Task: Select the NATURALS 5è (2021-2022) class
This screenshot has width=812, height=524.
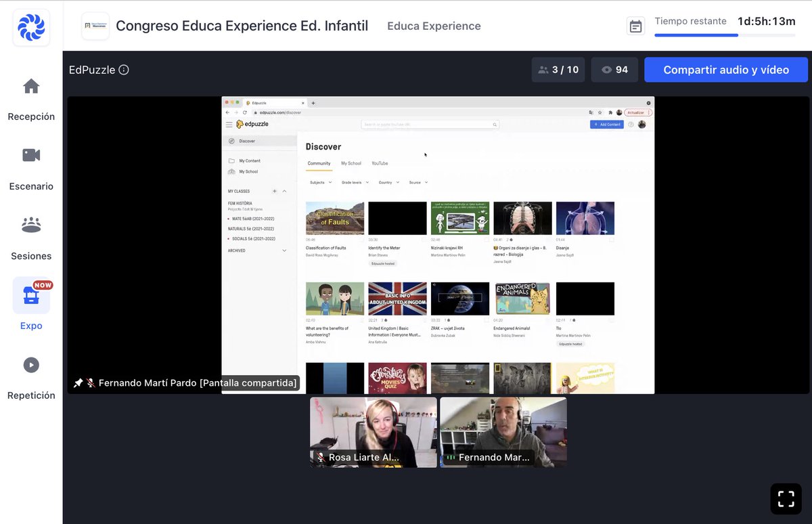Action: coord(251,229)
